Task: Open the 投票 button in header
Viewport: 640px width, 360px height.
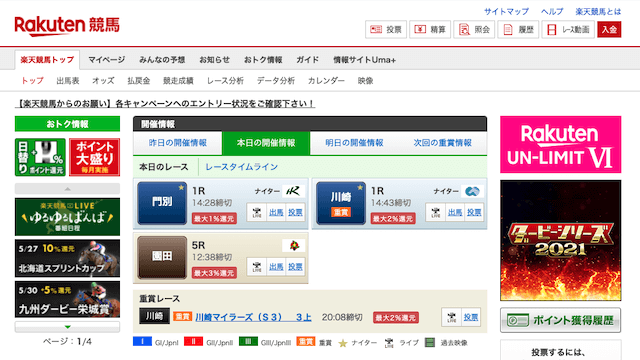Action: [386, 29]
